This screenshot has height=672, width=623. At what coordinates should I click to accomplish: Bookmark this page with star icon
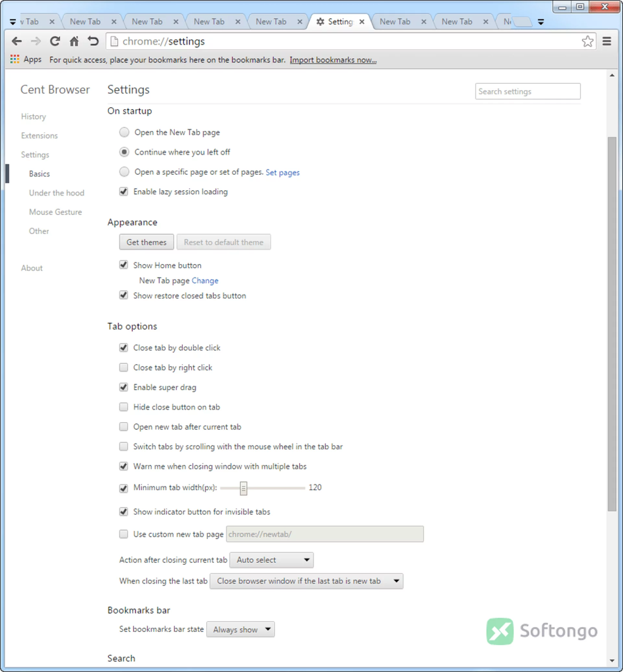(587, 42)
